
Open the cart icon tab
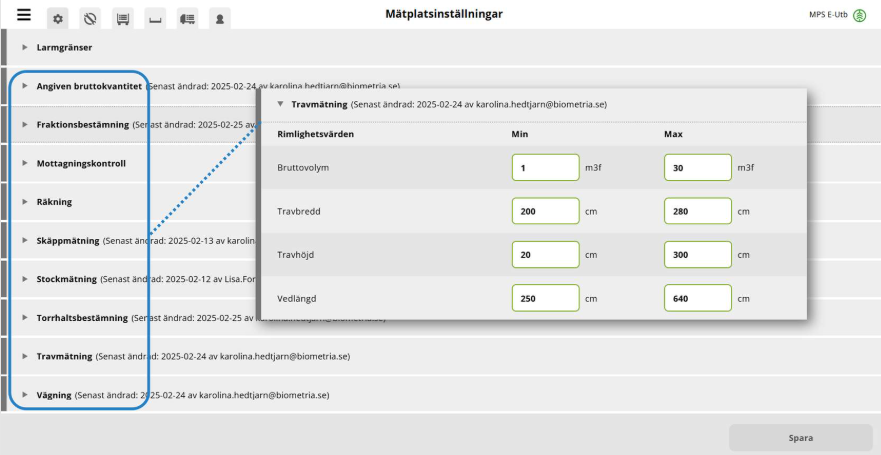click(x=122, y=19)
